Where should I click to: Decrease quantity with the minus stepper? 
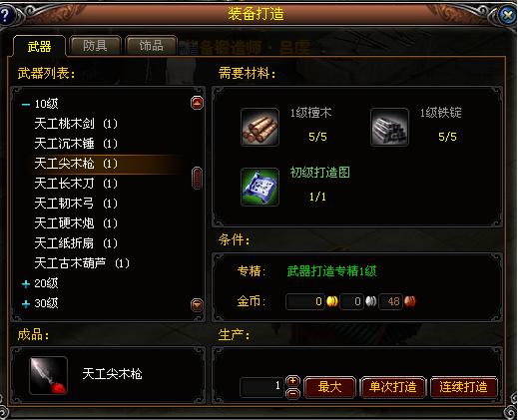pos(292,393)
